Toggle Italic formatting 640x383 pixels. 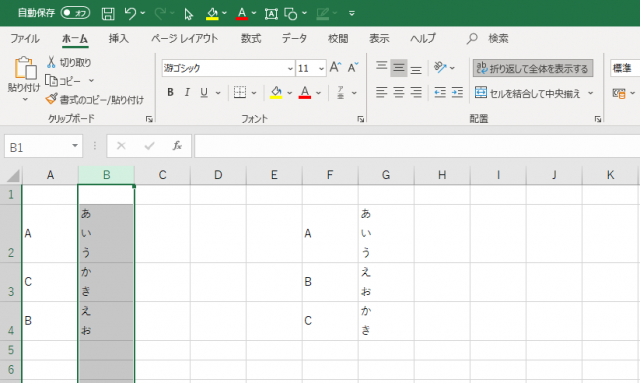[x=187, y=93]
